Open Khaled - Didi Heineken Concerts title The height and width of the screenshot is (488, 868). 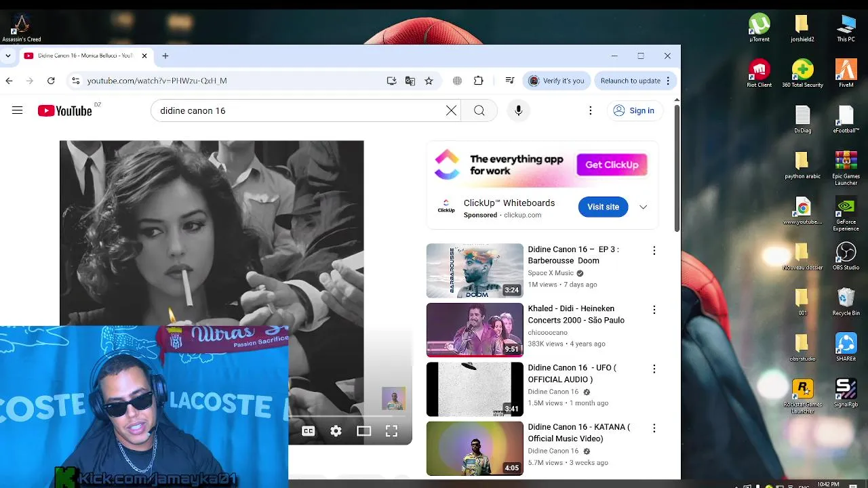tap(576, 314)
